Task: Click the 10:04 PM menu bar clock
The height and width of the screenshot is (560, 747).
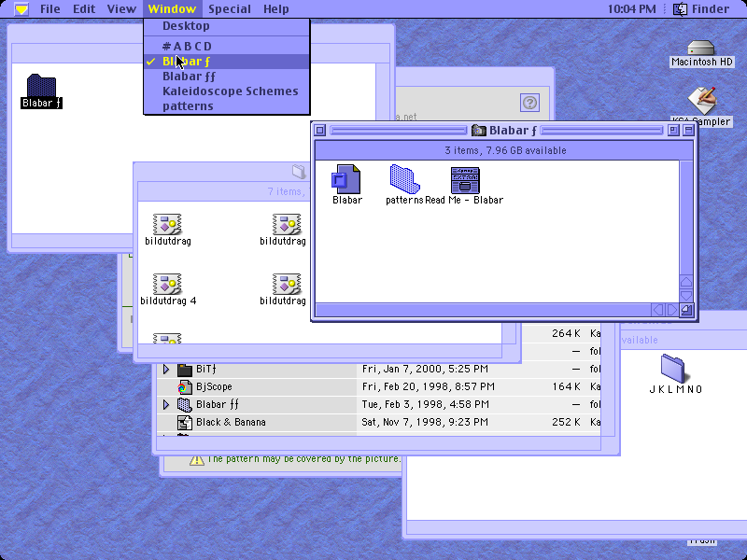Action: pyautogui.click(x=632, y=9)
